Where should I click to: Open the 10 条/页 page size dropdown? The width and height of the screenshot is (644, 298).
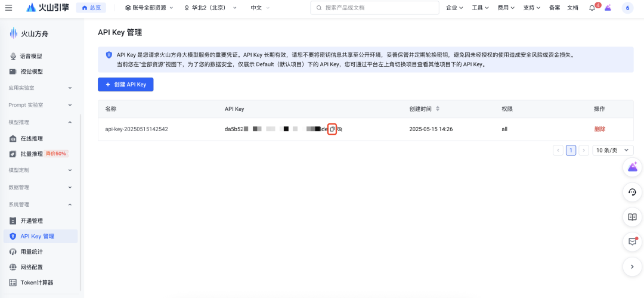tap(613, 150)
